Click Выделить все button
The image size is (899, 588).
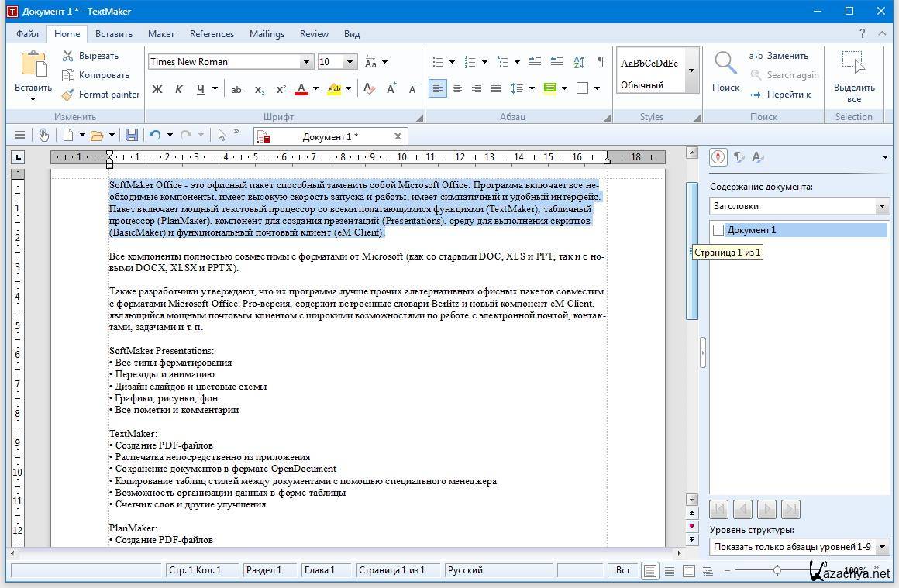coord(853,74)
